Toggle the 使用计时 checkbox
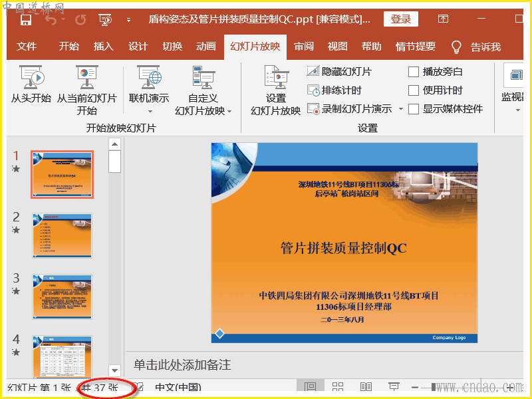532x399 pixels. [x=413, y=90]
